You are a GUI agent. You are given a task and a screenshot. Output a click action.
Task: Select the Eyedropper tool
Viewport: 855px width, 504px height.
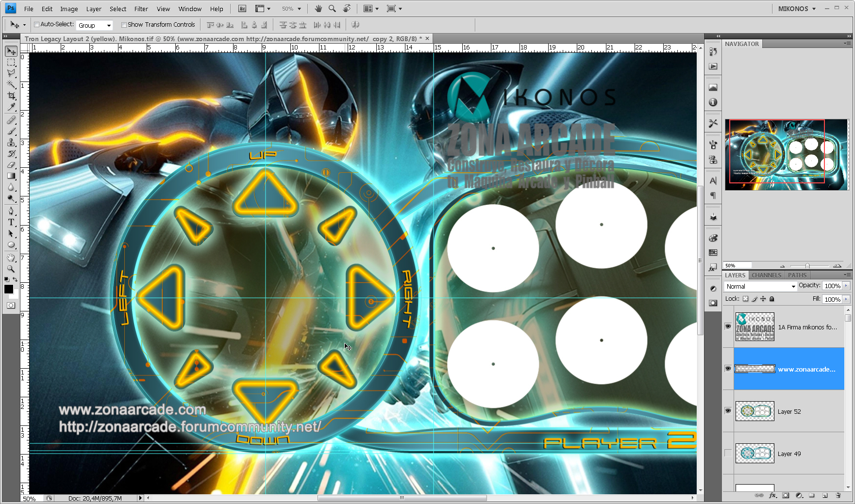click(11, 107)
